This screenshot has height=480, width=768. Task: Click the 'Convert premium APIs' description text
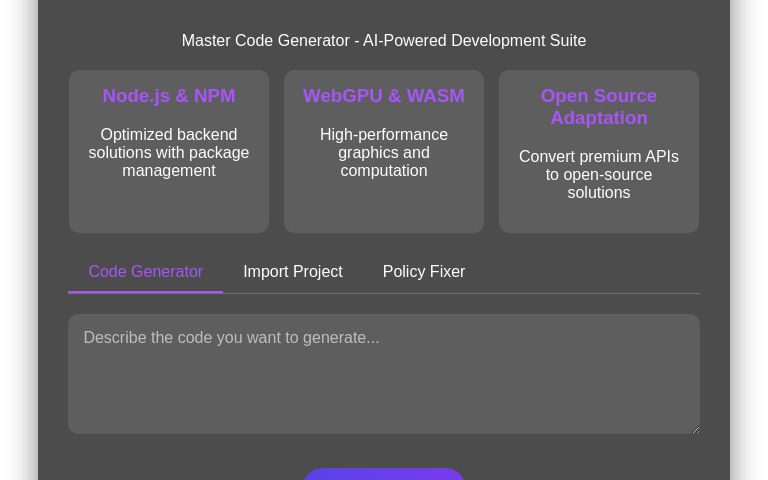tap(599, 174)
